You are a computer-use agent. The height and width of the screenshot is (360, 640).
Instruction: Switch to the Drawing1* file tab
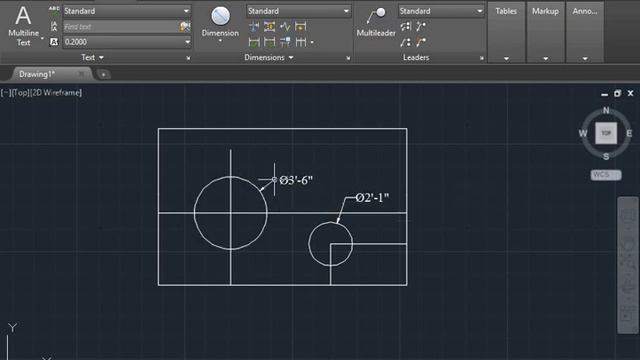[x=37, y=74]
